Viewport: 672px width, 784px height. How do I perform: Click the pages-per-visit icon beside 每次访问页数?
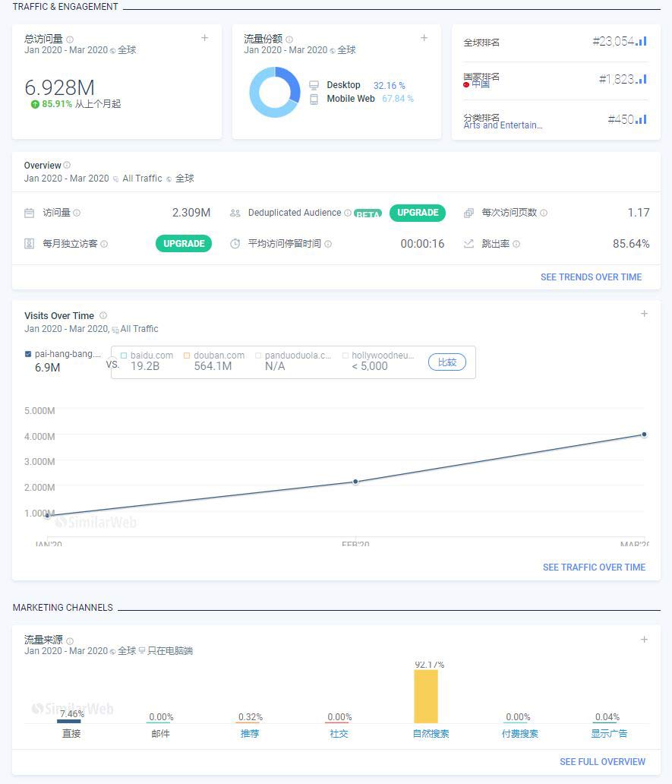[x=469, y=213]
